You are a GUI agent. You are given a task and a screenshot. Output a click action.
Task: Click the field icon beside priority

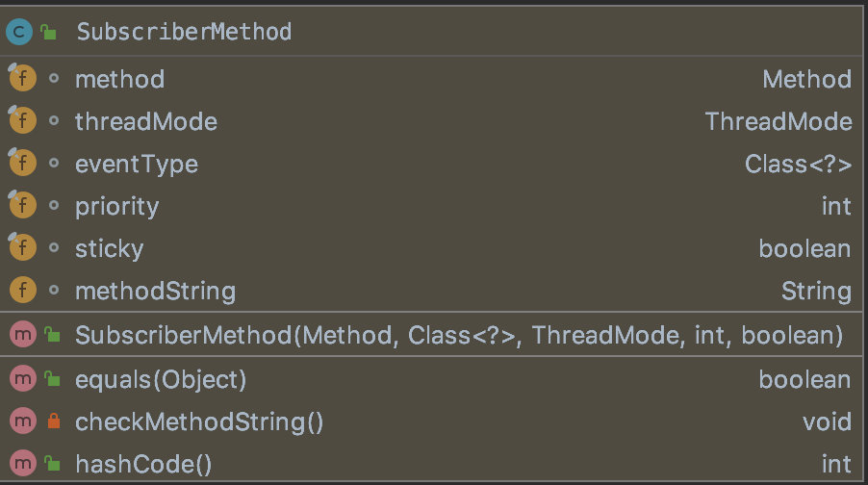click(21, 206)
